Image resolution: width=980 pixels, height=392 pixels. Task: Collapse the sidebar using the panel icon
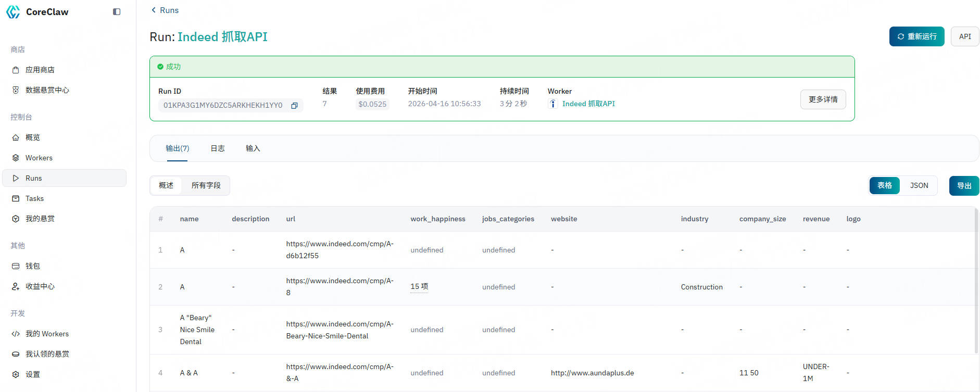(x=117, y=12)
